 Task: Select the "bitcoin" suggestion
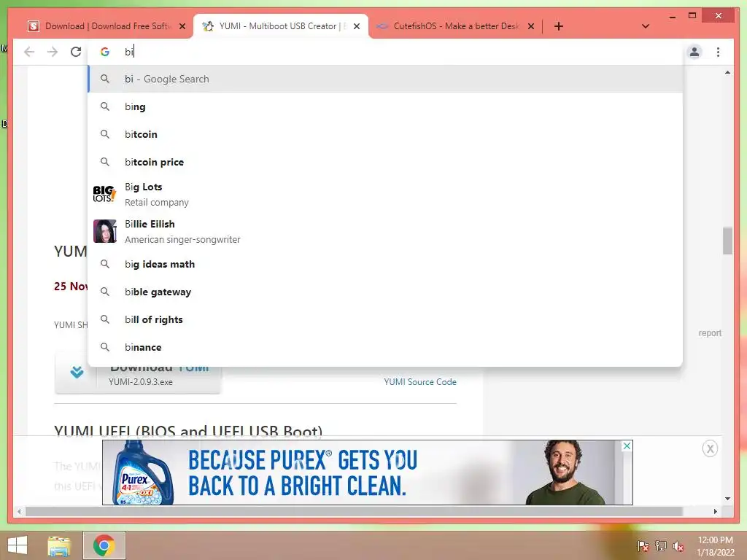tap(385, 134)
